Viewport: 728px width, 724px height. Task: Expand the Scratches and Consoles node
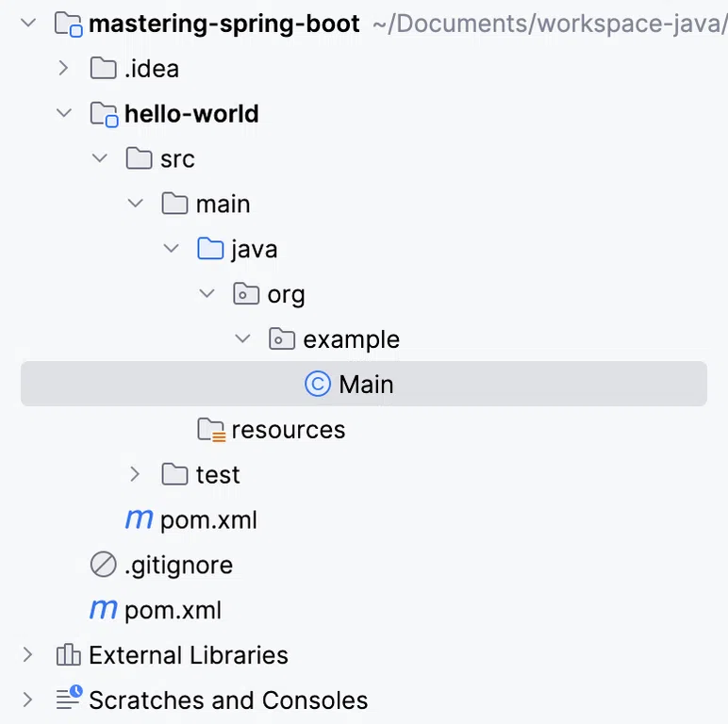pyautogui.click(x=28, y=699)
